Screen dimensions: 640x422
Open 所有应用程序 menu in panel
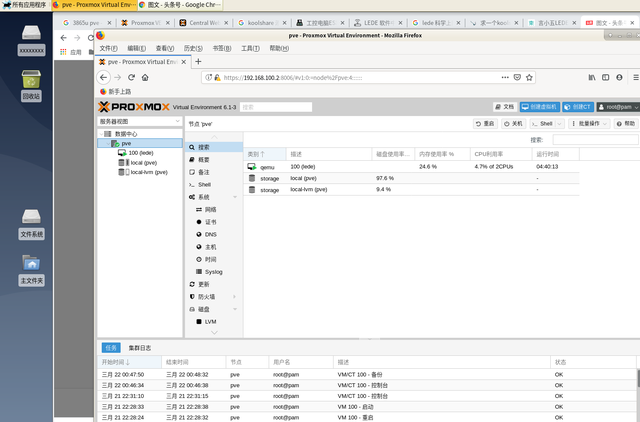pyautogui.click(x=24, y=5)
